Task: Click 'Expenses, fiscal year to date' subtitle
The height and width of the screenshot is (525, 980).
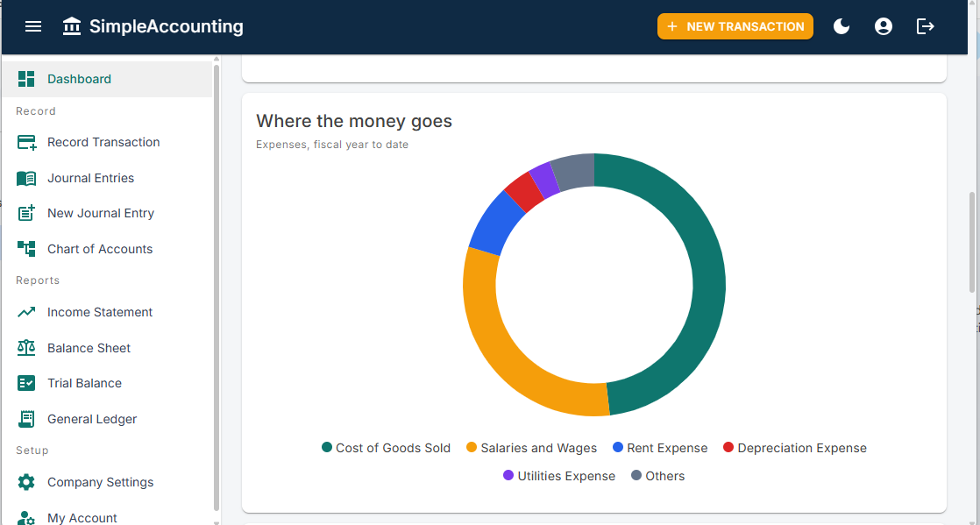Action: coord(332,145)
